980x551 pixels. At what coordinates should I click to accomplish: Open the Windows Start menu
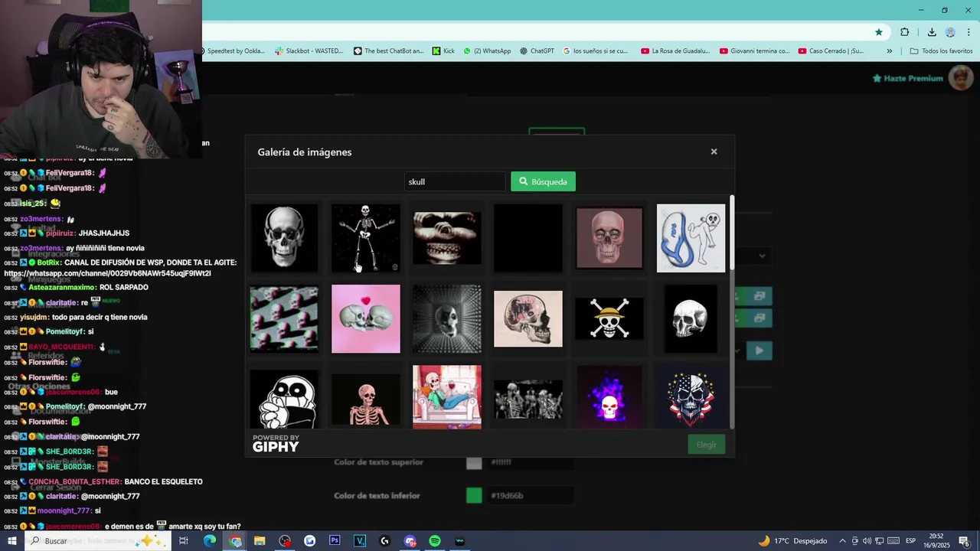coord(11,541)
